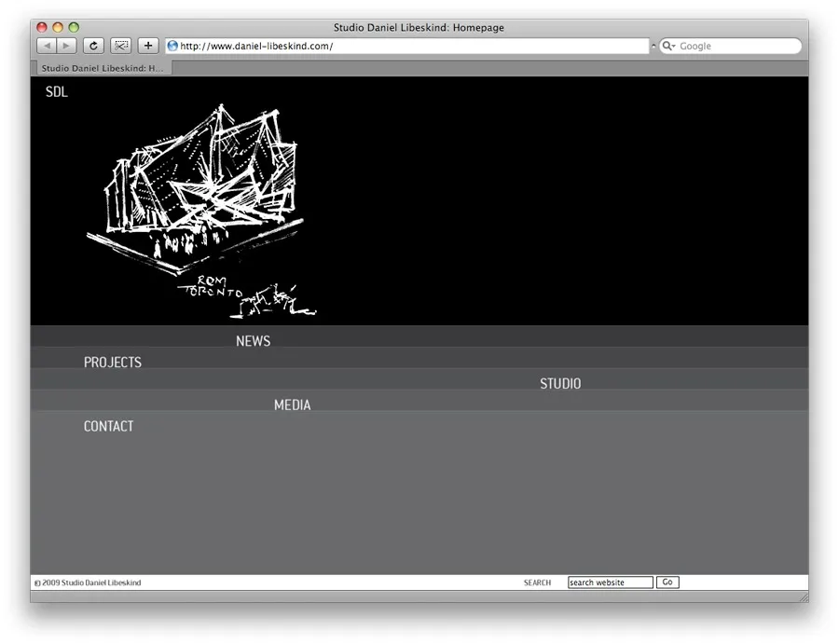Open the STUDIO section

tap(560, 384)
